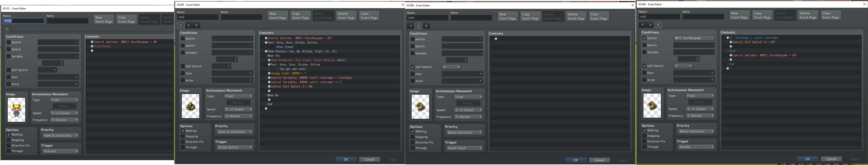Viewport: 868px width, 165px height.
Task: Open the Frequency dropdown in the Parallel window
Action: click(x=700, y=116)
